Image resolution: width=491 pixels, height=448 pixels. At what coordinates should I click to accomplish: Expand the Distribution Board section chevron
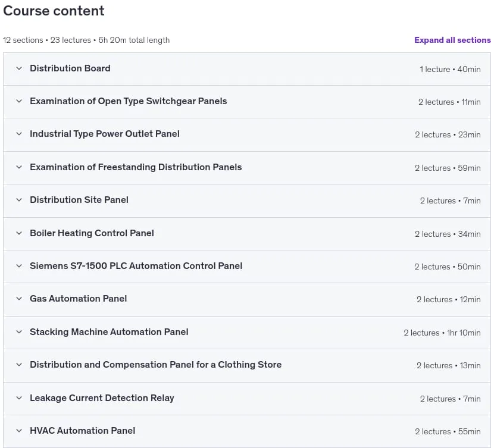[x=19, y=68]
